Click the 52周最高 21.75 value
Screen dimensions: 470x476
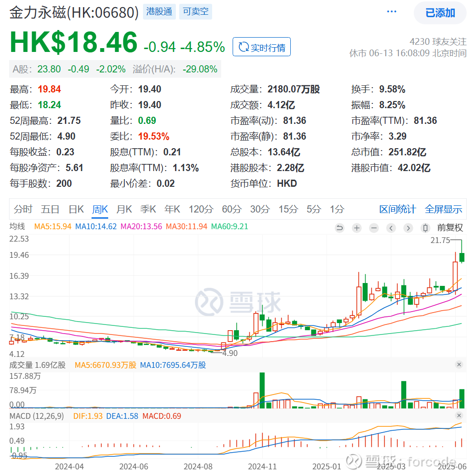[69, 121]
